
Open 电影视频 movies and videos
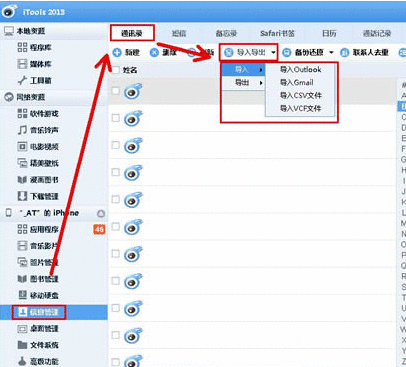point(38,147)
